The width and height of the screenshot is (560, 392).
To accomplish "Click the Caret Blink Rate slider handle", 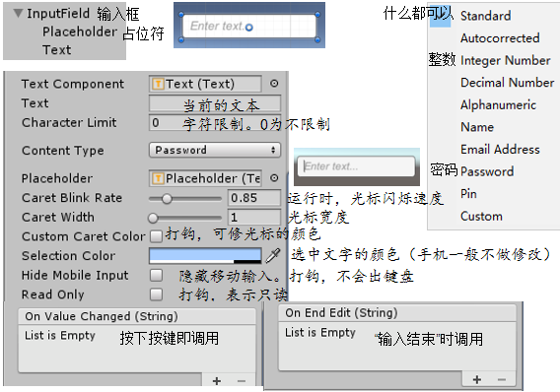I will click(x=167, y=199).
